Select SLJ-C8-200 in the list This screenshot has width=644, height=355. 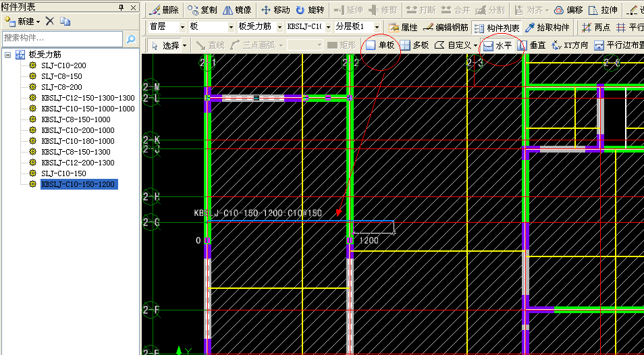[x=61, y=87]
